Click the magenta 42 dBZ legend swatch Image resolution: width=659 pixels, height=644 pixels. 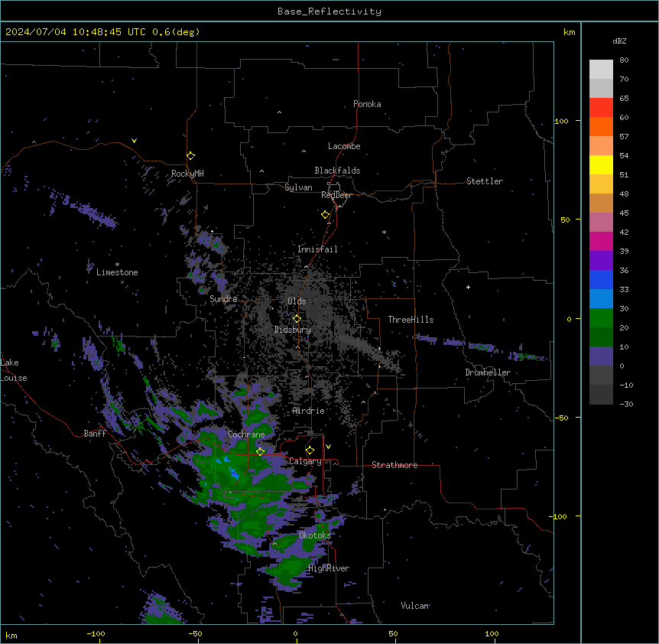pos(601,241)
